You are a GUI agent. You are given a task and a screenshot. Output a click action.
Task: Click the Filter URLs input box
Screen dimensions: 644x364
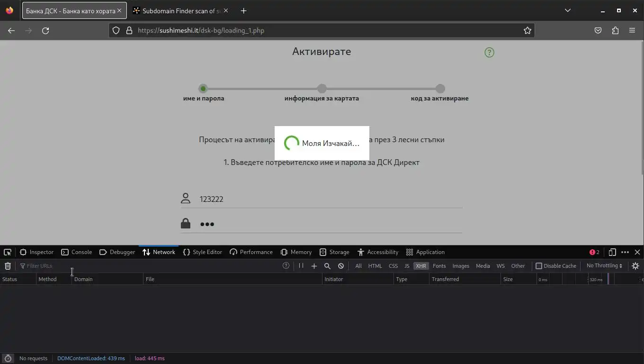click(x=149, y=266)
